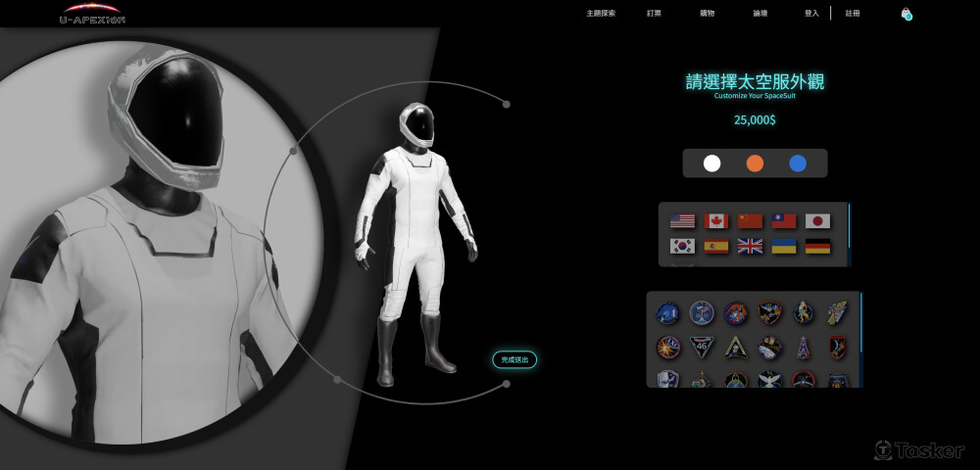Click the U-APEXION logo
The height and width of the screenshot is (470, 980).
point(92,14)
